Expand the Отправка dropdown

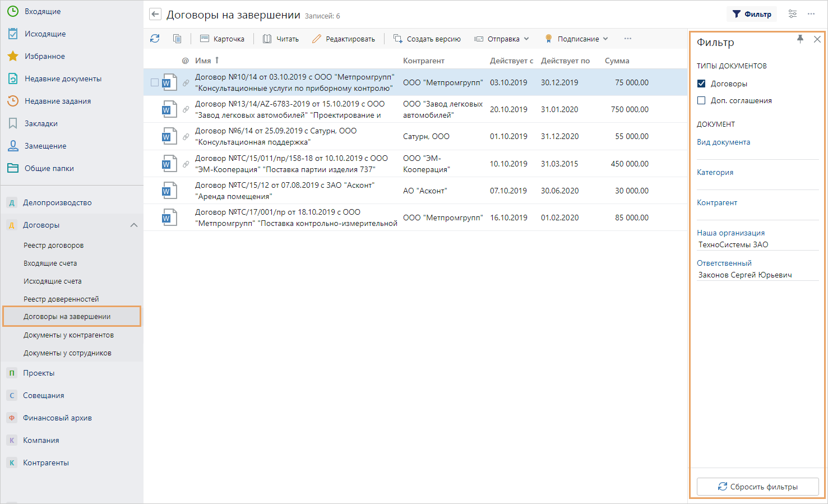click(x=502, y=39)
